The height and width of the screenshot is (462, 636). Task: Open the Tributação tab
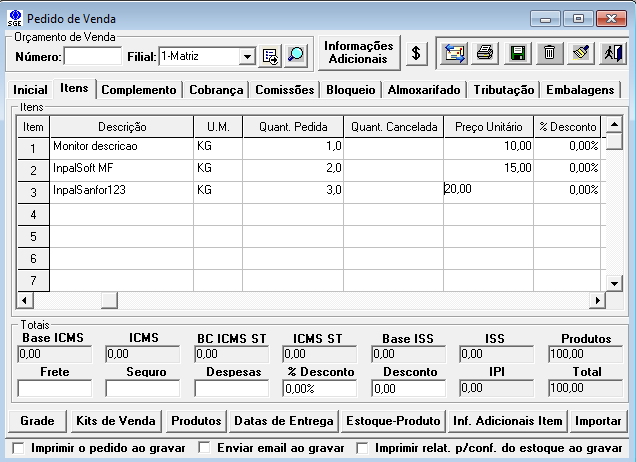click(x=504, y=90)
